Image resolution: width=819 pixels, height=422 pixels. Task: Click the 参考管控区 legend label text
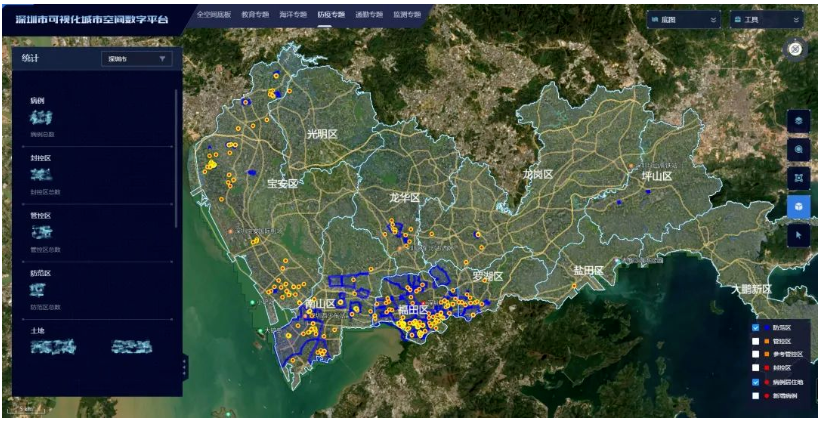tap(788, 355)
